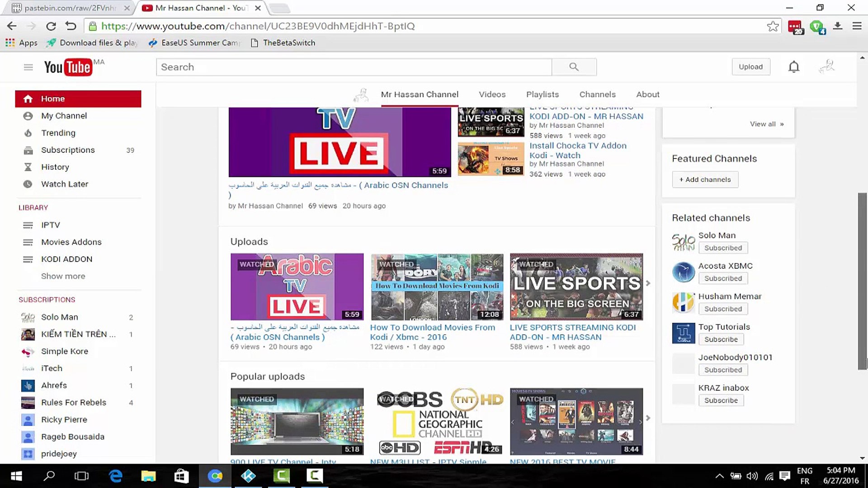
Task: Expand library with Show more
Action: pos(63,276)
